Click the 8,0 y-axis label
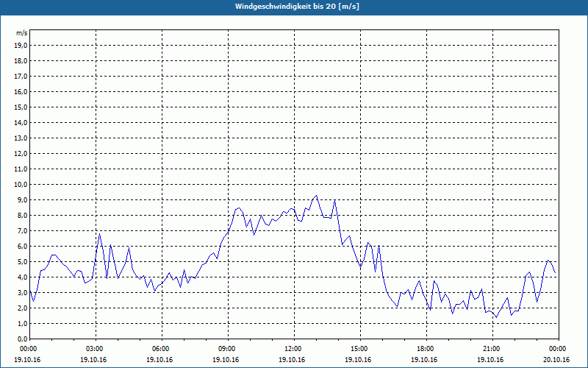588x368 pixels. coord(22,215)
